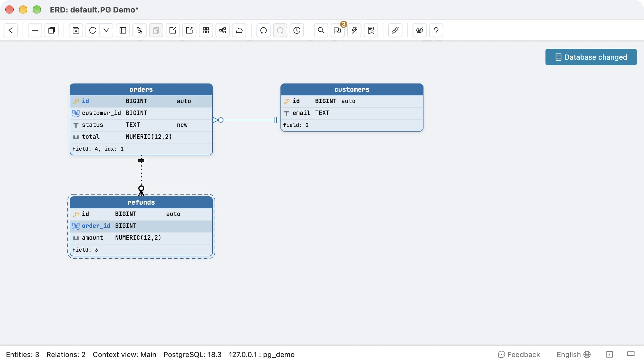Click the Feedback link in status bar
The width and height of the screenshot is (644, 363).
point(519,354)
